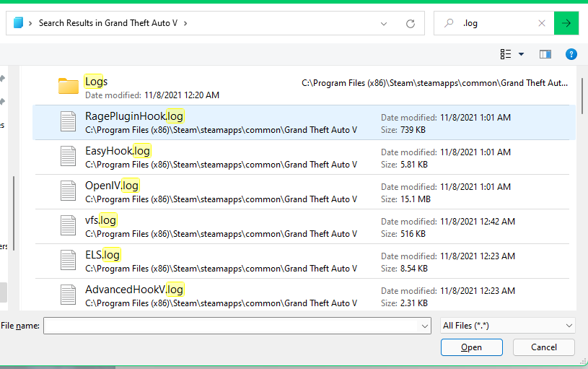Screen dimensions: 588x369
Task: Click the Open button
Action: click(x=471, y=347)
